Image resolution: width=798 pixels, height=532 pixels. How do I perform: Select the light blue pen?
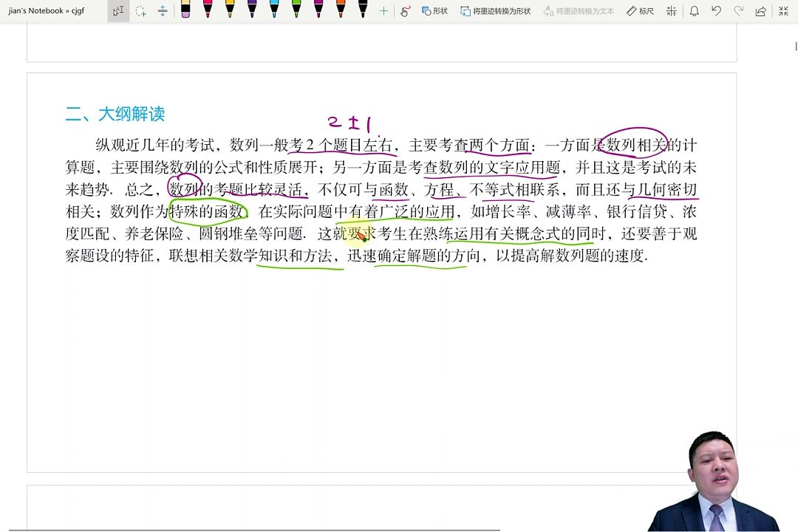click(274, 10)
